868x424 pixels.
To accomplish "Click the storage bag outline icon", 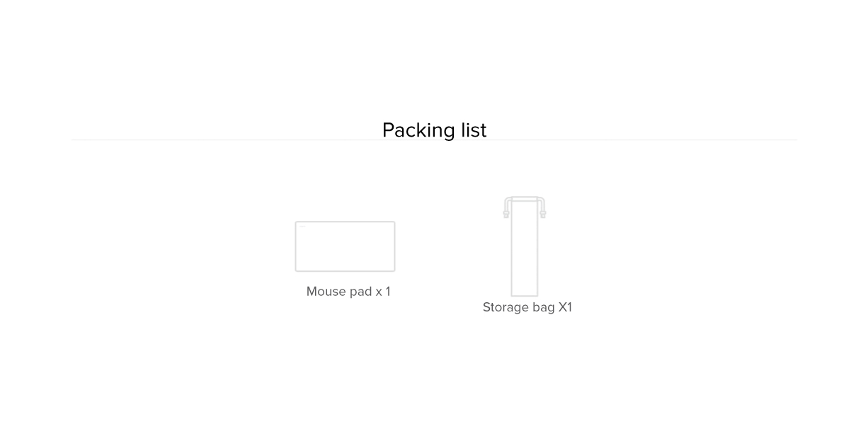I will [x=525, y=248].
